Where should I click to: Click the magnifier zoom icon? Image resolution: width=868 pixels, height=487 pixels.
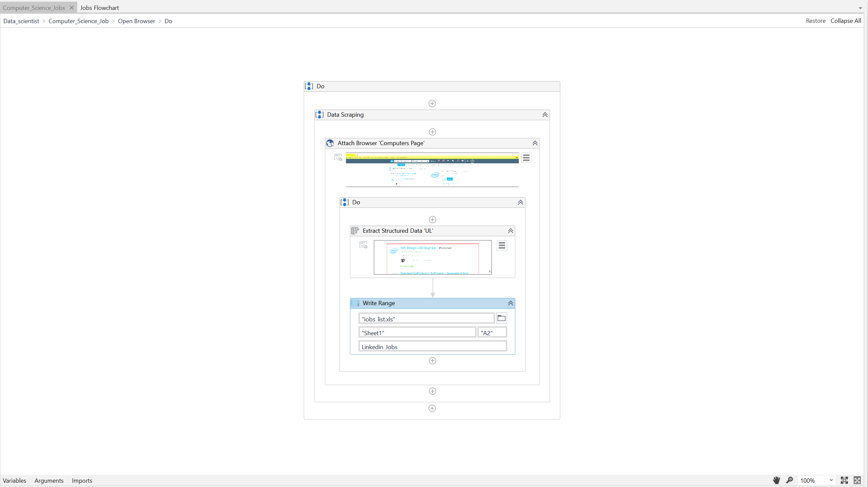click(789, 480)
